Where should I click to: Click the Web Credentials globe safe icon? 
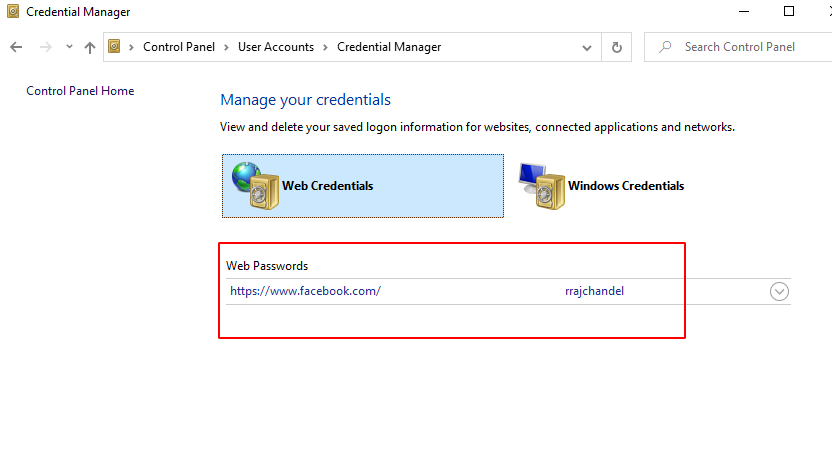(255, 186)
